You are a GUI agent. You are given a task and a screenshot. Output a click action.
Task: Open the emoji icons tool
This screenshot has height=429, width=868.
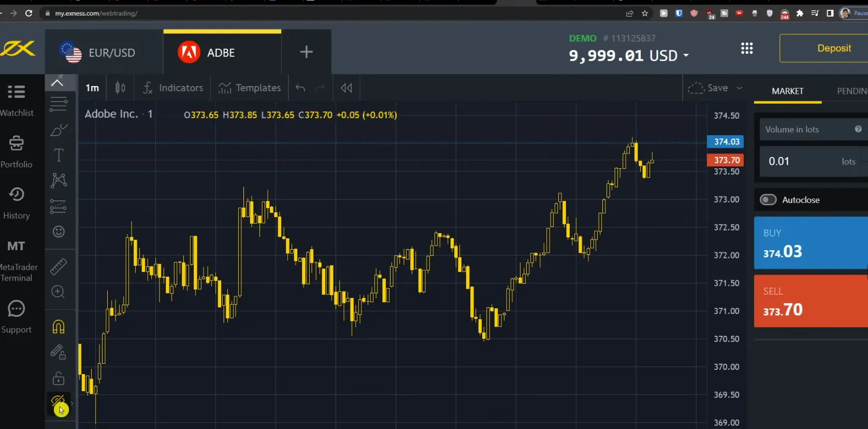coord(59,232)
